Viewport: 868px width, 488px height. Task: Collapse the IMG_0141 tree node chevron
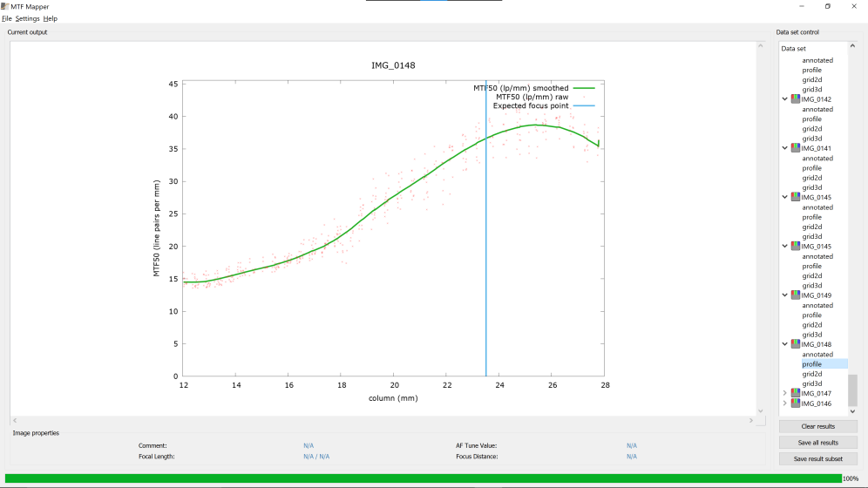784,148
